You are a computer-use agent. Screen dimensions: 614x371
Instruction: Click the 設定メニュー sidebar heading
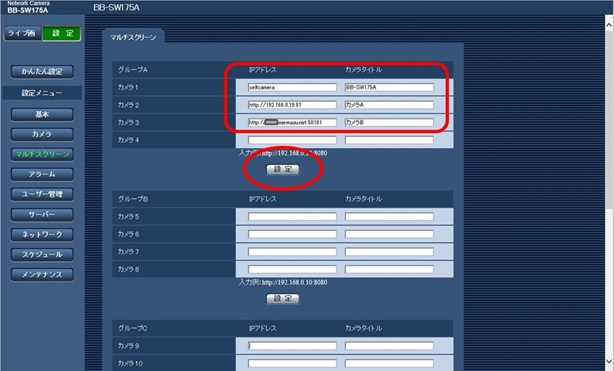42,93
